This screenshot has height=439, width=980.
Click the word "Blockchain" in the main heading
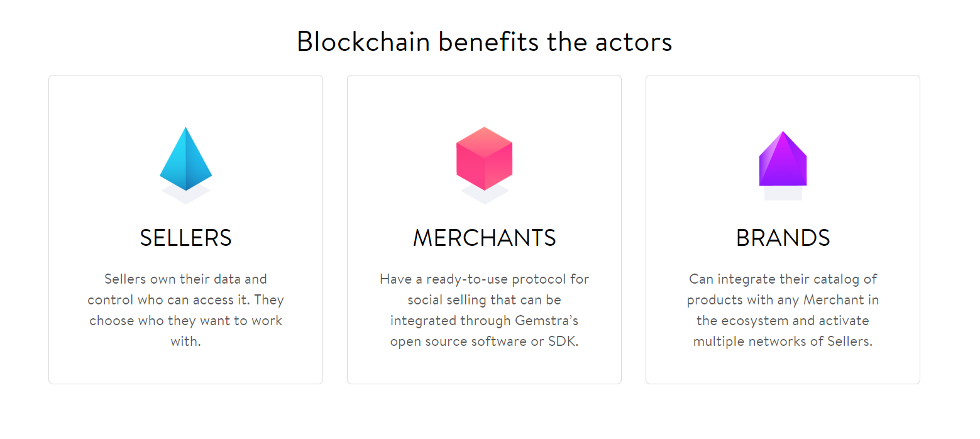pyautogui.click(x=363, y=42)
